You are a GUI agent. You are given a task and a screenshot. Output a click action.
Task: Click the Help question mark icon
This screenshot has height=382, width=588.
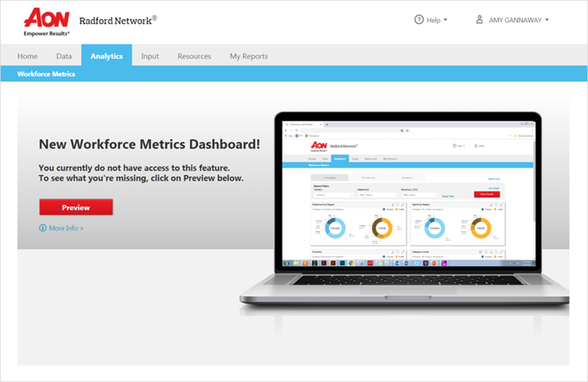tap(419, 19)
